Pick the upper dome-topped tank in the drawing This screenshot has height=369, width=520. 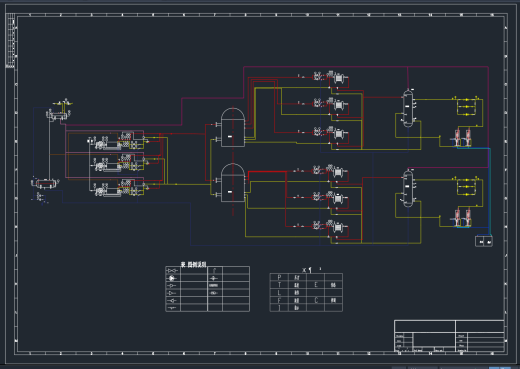(x=233, y=127)
